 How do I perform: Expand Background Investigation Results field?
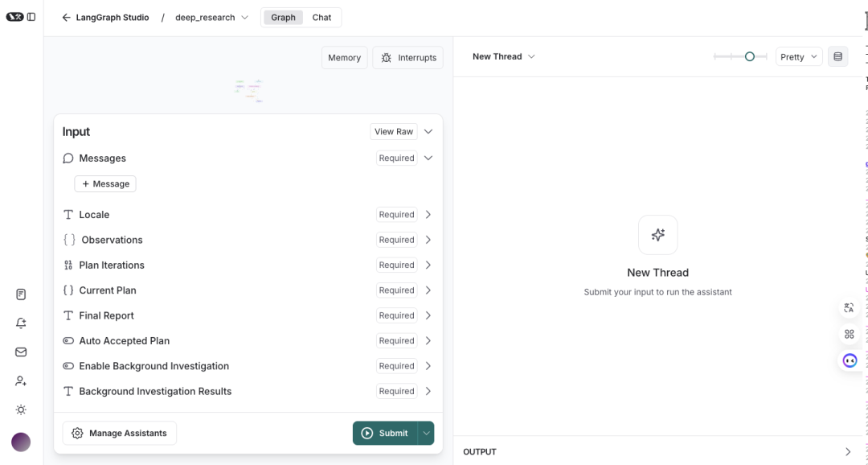[428, 391]
